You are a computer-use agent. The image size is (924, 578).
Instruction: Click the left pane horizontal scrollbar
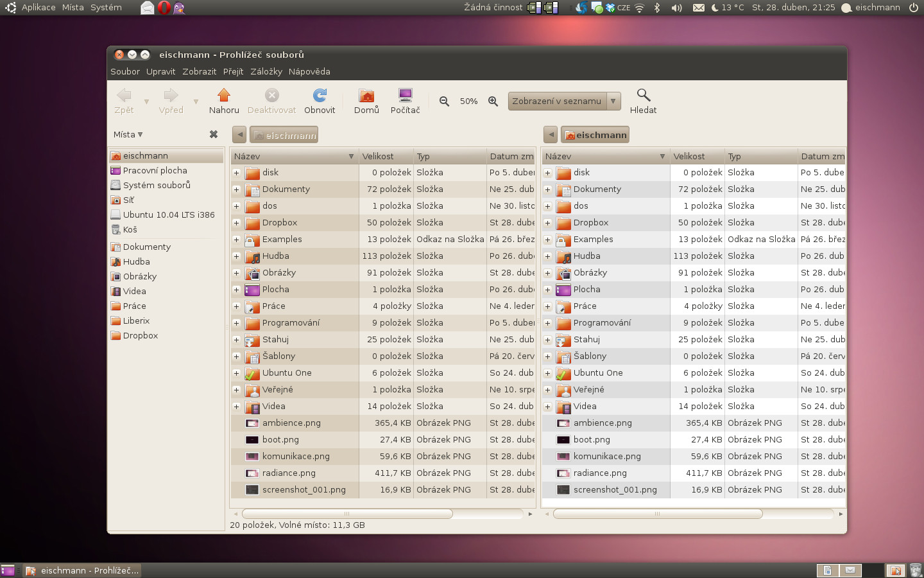[346, 514]
